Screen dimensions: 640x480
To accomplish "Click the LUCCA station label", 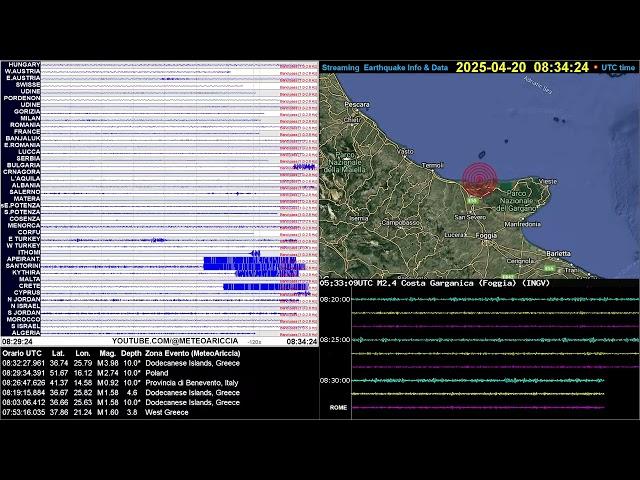I will click(29, 151).
